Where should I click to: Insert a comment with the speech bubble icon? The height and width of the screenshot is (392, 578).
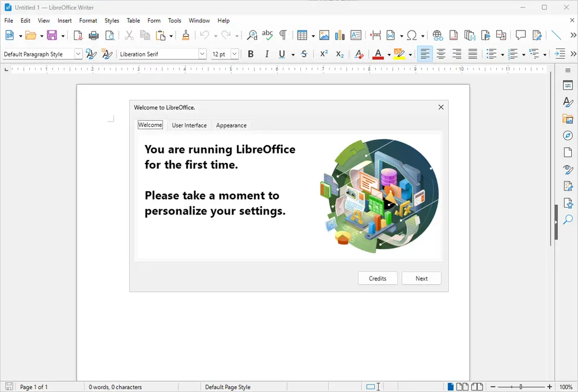[520, 36]
